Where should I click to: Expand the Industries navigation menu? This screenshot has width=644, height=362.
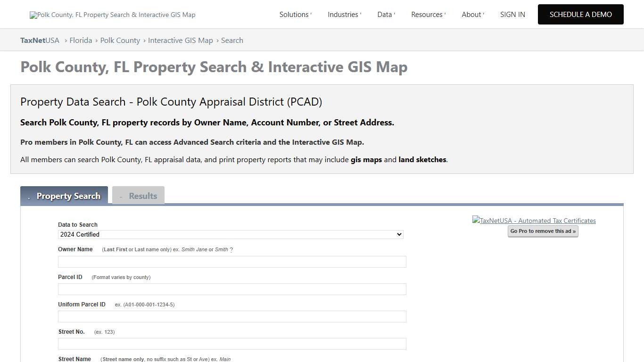click(344, 14)
